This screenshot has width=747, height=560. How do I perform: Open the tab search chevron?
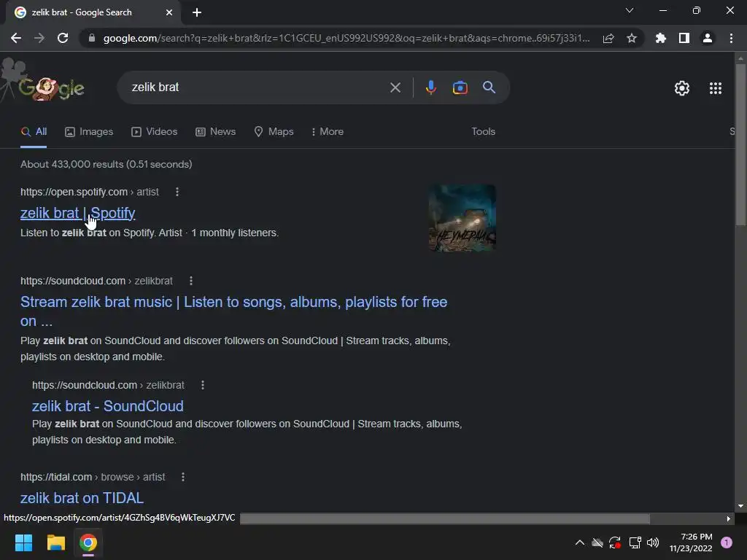630,10
